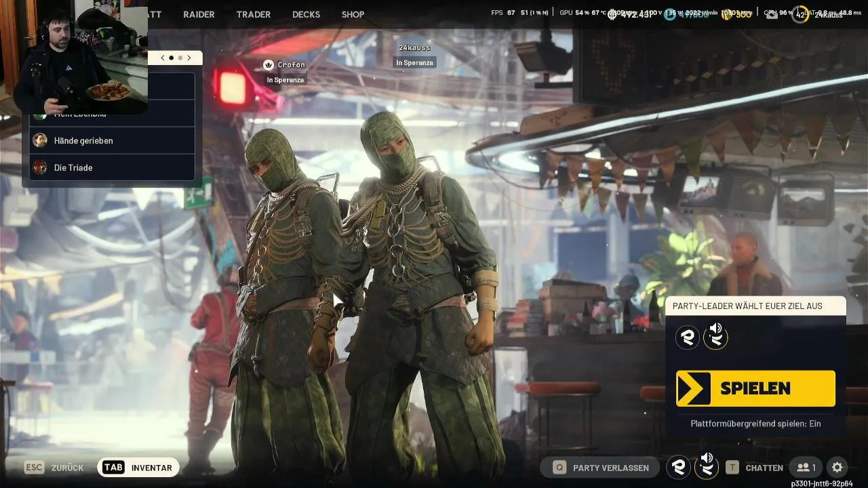The height and width of the screenshot is (488, 868).
Task: Click the webcam overlay of the streamer
Action: (x=74, y=57)
